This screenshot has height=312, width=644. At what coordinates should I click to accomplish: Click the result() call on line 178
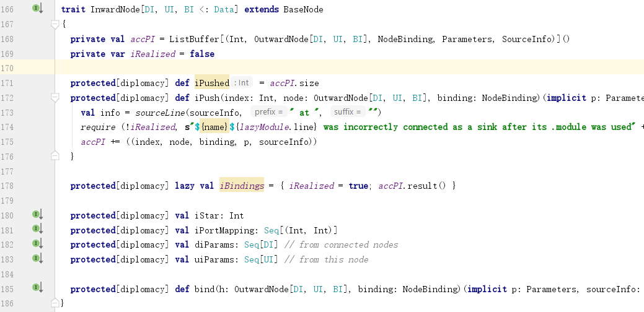click(426, 186)
